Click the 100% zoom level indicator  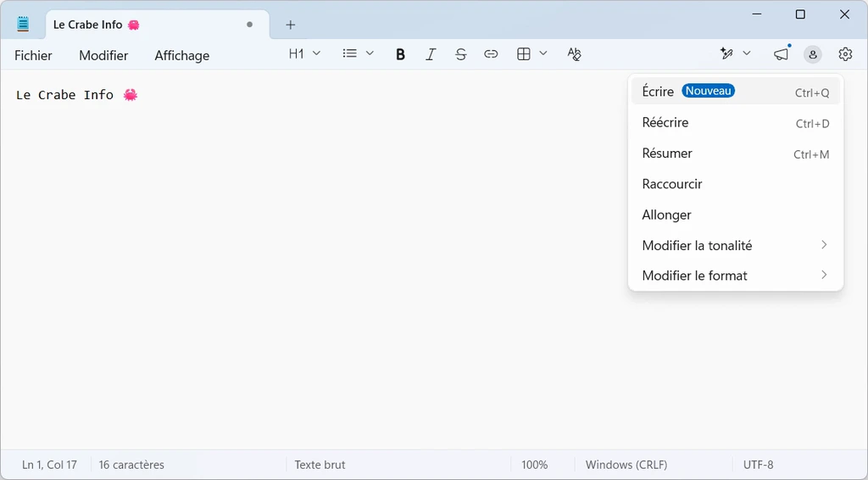(x=534, y=465)
